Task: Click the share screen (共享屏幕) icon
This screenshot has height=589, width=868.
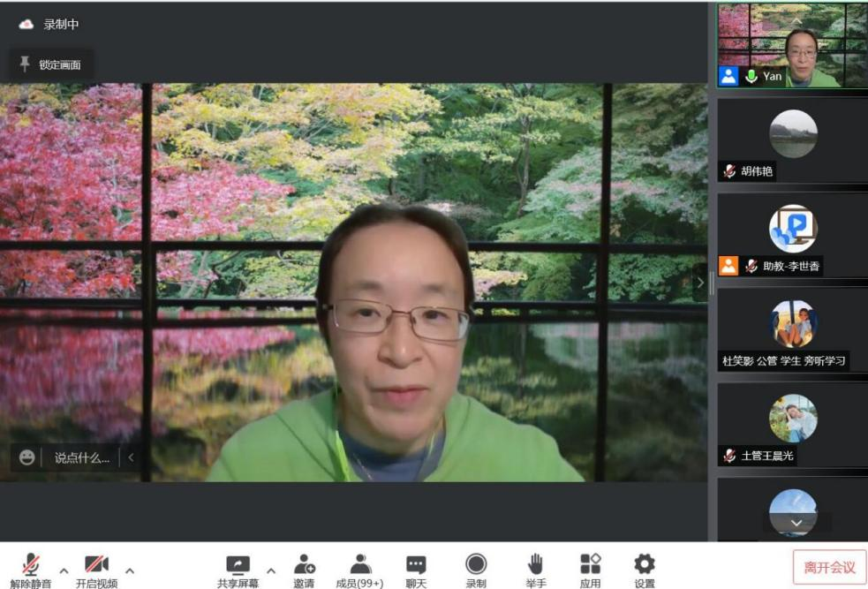Action: coord(238,565)
